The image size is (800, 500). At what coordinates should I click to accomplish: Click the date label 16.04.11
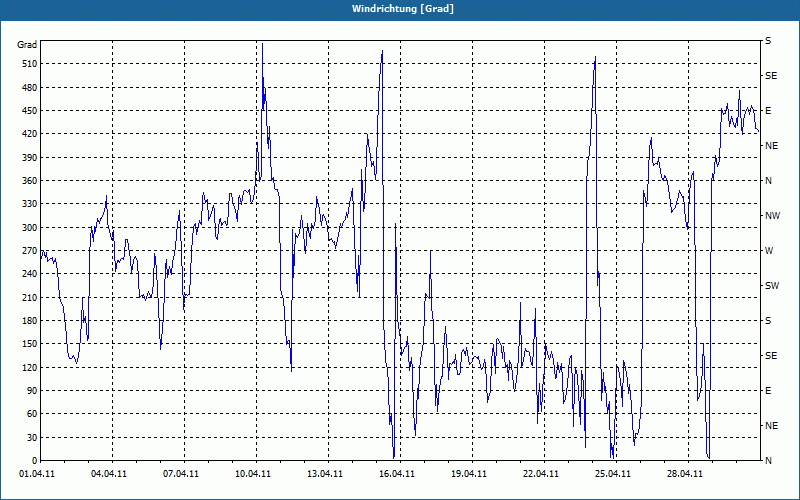(x=396, y=474)
